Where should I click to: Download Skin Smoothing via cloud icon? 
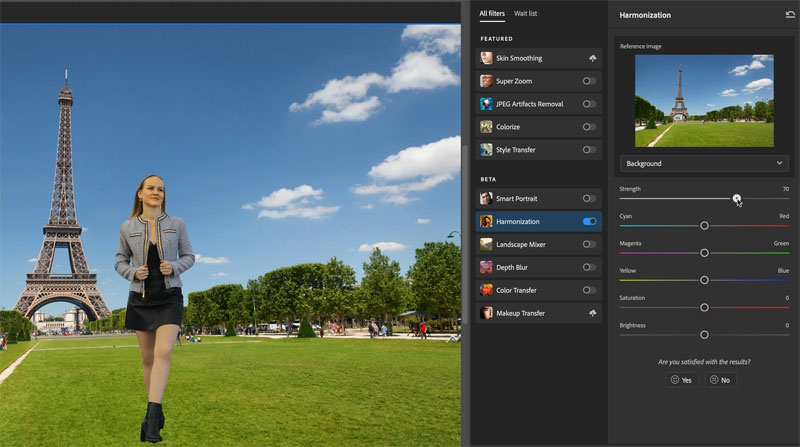(592, 58)
